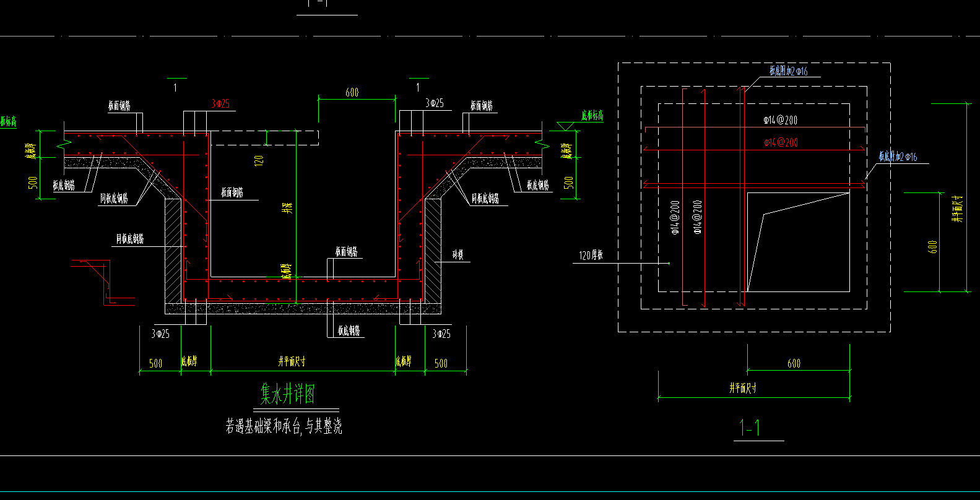Click the blue '板底附加2Φ16' label on the right of the plan

[x=898, y=157]
